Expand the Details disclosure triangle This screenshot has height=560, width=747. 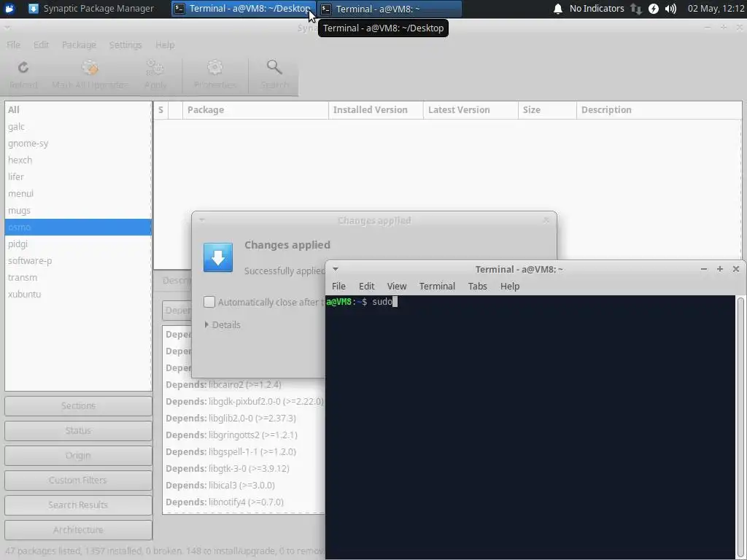point(206,324)
